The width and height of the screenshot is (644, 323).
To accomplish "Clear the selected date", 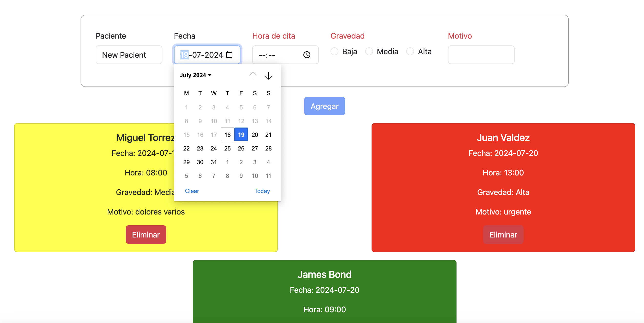I will 192,191.
